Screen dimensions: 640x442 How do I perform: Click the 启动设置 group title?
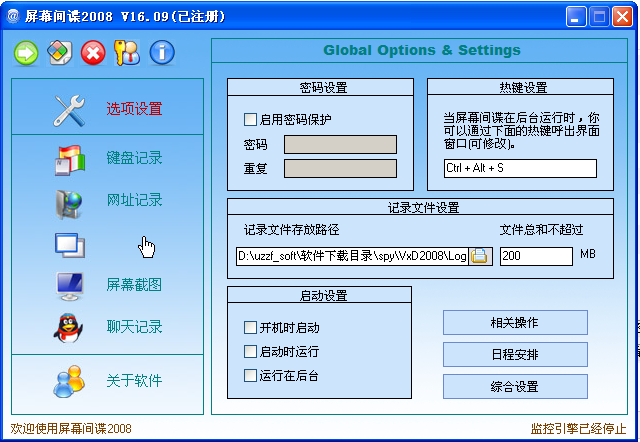click(x=323, y=295)
